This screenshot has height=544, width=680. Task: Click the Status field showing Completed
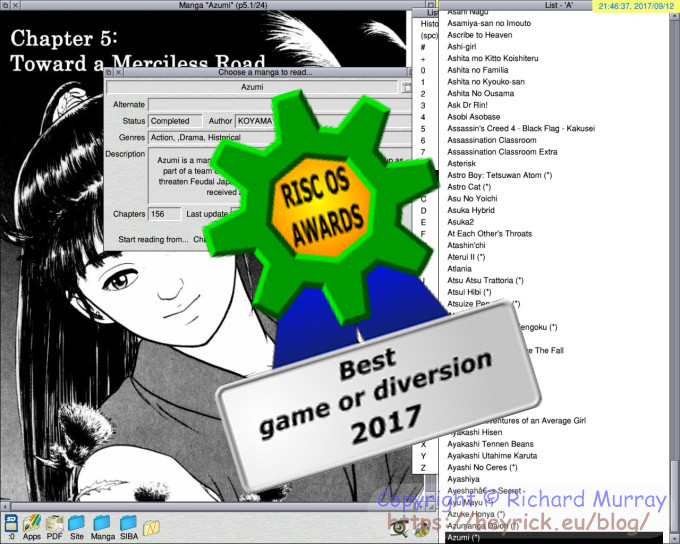tap(175, 121)
